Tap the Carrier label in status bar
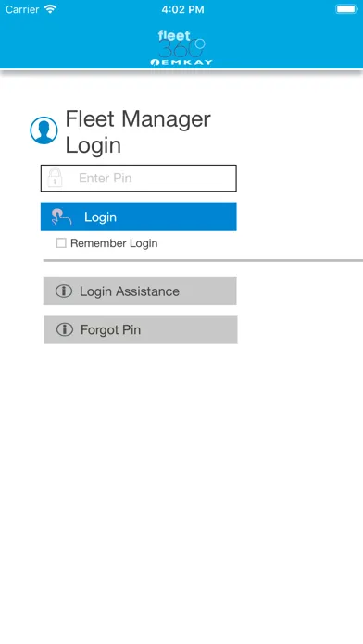Image resolution: width=363 pixels, height=644 pixels. click(x=22, y=9)
